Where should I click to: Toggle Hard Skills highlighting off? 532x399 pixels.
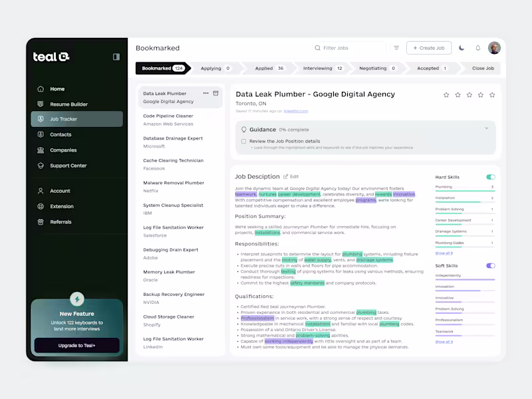coord(491,177)
